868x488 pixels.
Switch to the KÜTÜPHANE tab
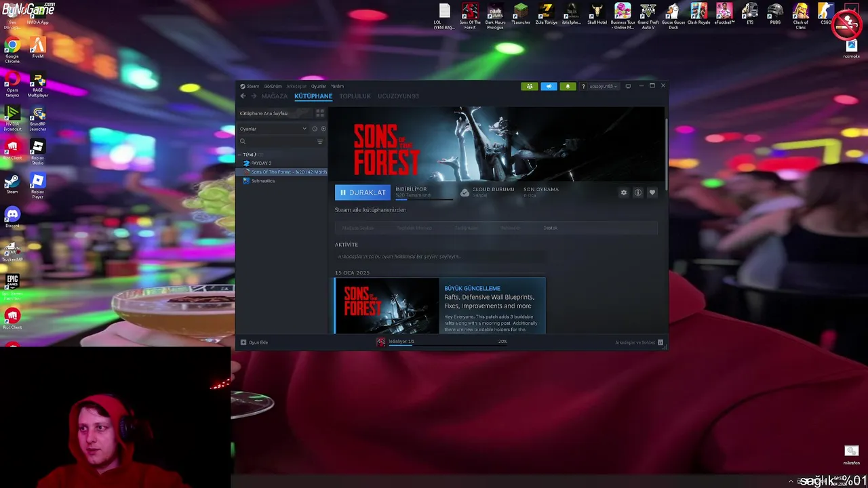(313, 96)
